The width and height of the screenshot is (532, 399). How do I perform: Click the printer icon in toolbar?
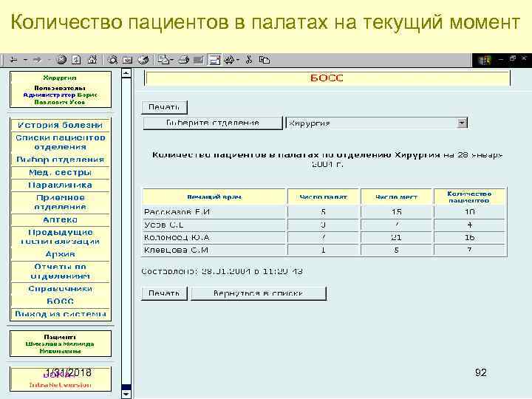tap(183, 60)
